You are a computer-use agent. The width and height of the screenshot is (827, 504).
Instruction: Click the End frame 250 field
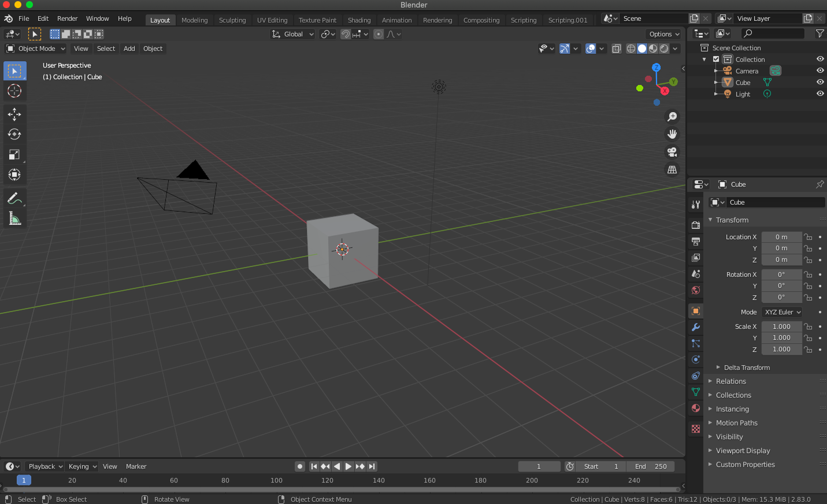tap(650, 466)
